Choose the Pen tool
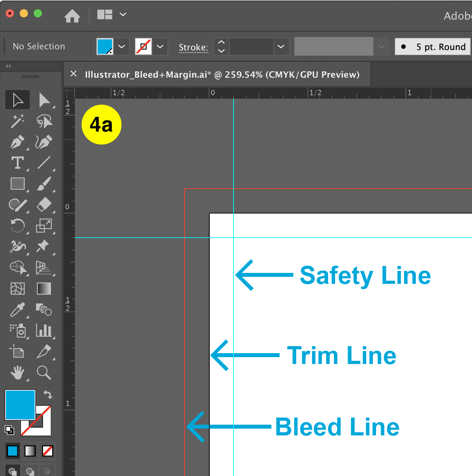472x476 pixels. (x=17, y=142)
